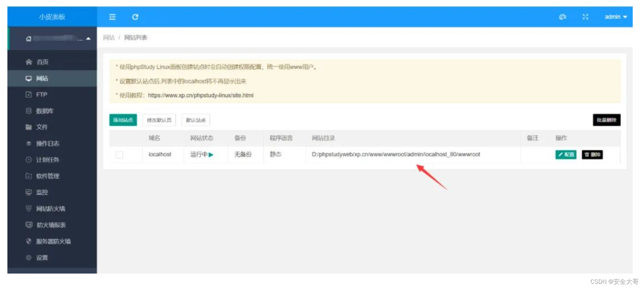Click the clock icon beside 计划任务
The height and width of the screenshot is (288, 644).
(29, 159)
